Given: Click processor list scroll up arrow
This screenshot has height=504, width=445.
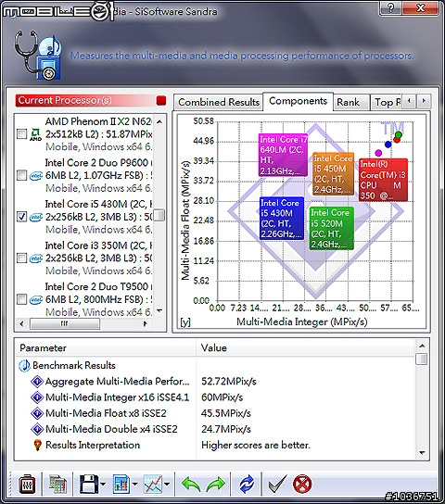Looking at the screenshot, I should pos(159,121).
